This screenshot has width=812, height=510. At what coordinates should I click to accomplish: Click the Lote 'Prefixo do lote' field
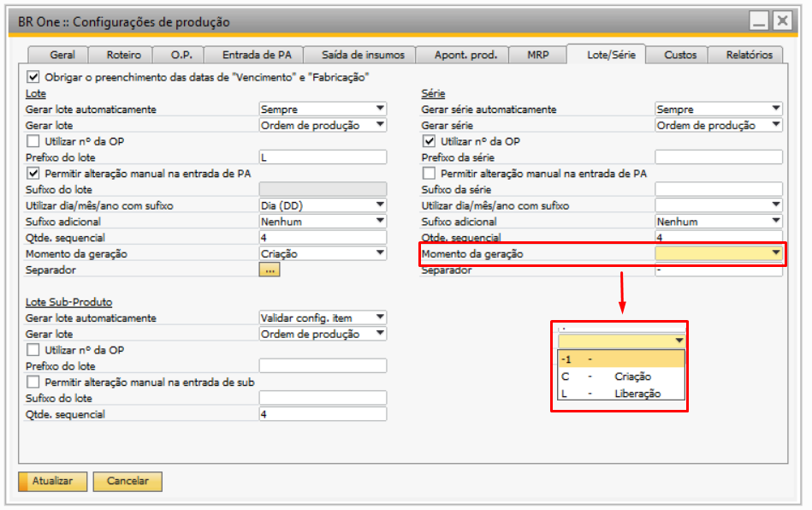(x=323, y=157)
